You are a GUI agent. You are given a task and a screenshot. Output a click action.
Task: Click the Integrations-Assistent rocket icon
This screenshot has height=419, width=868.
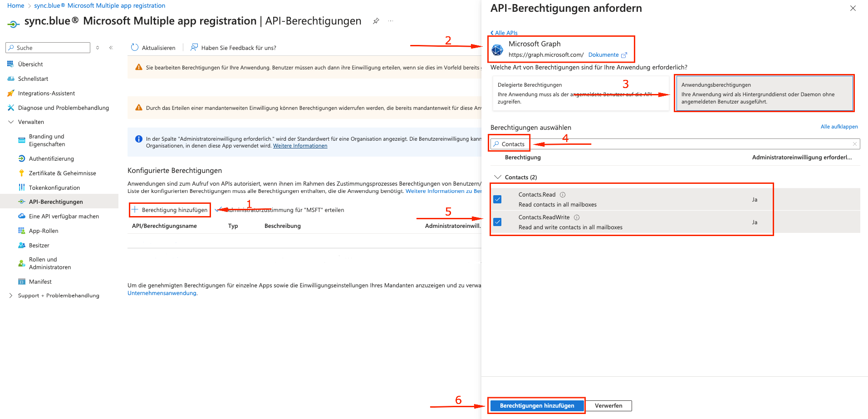[11, 93]
